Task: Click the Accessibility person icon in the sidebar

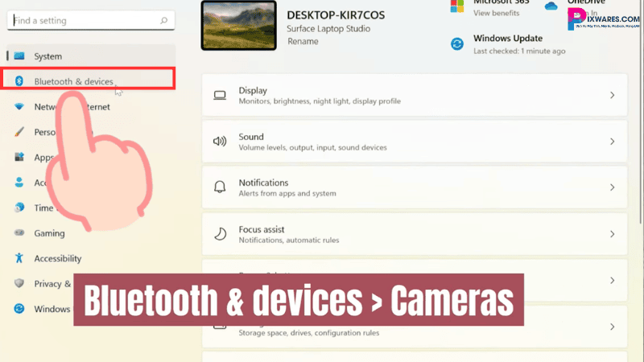Action: point(19,258)
